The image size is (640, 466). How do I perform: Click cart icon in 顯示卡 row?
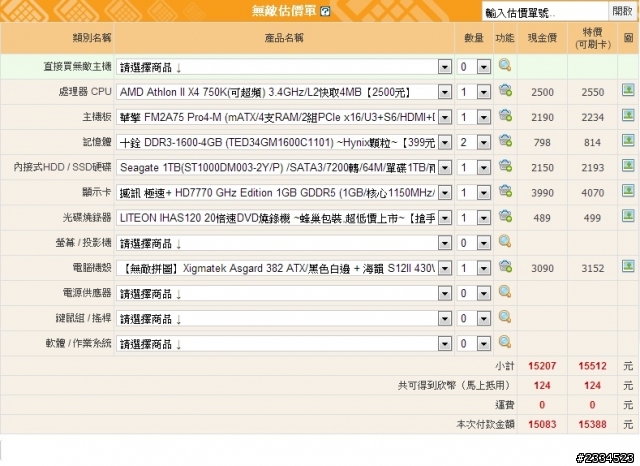point(505,191)
